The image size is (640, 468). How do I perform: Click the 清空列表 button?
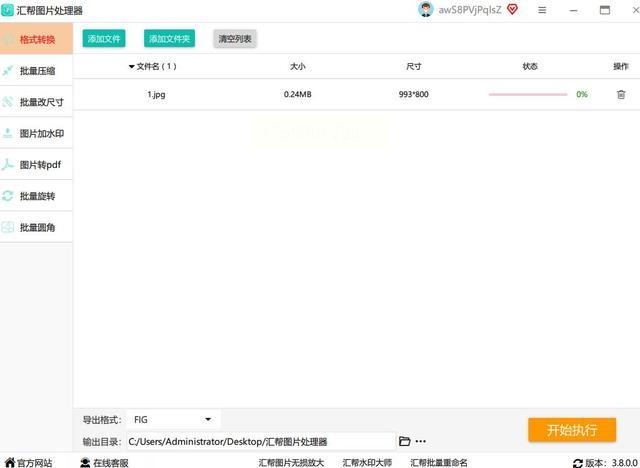[235, 39]
